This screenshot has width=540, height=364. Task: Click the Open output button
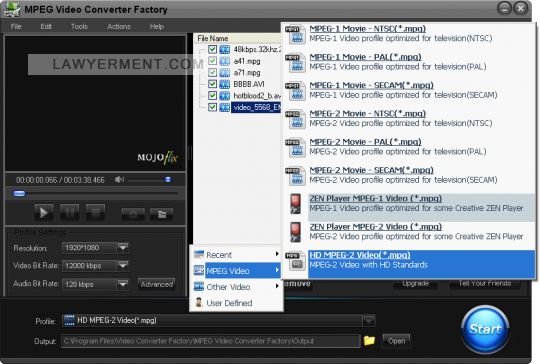[397, 341]
